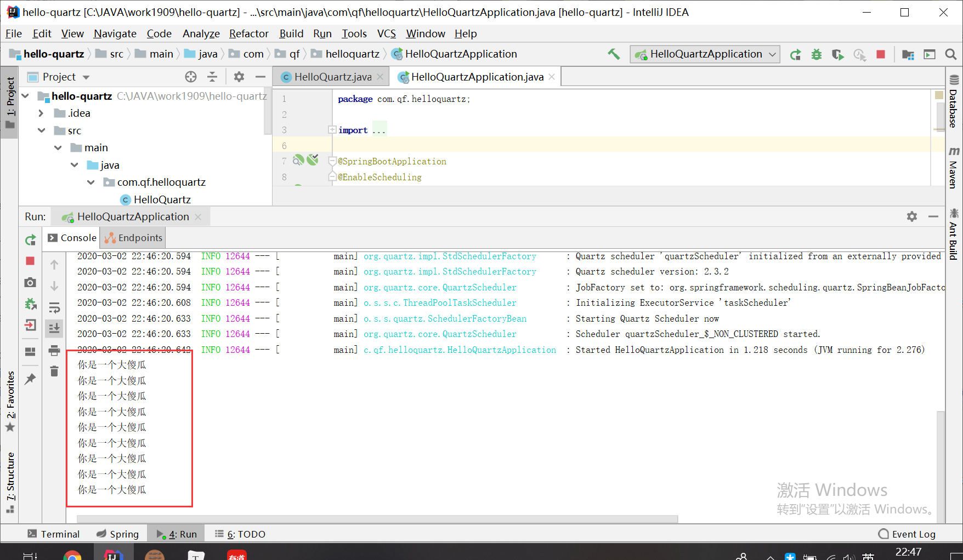Switch to the HelloQuartz.java editor tab
Screen dimensions: 963x560
(332, 77)
